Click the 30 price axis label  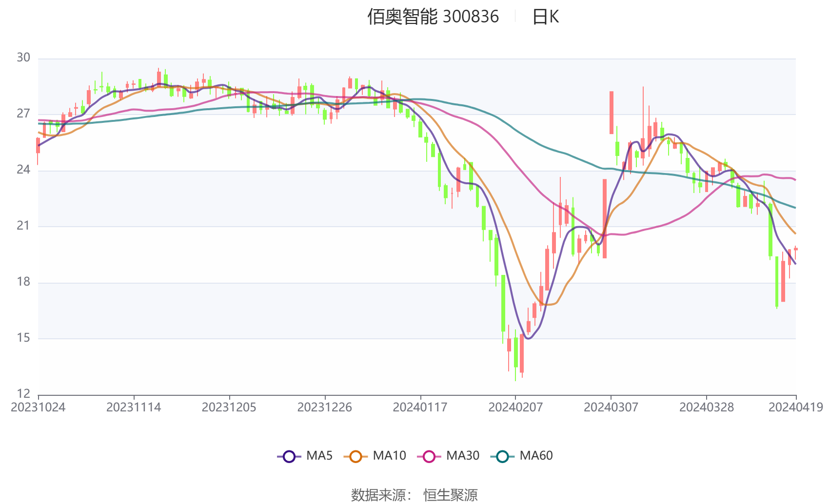(23, 58)
